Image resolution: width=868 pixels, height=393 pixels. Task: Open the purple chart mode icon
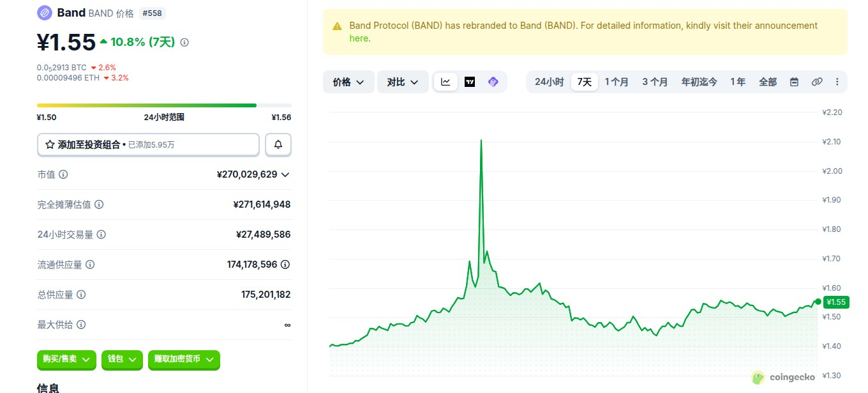click(x=493, y=82)
